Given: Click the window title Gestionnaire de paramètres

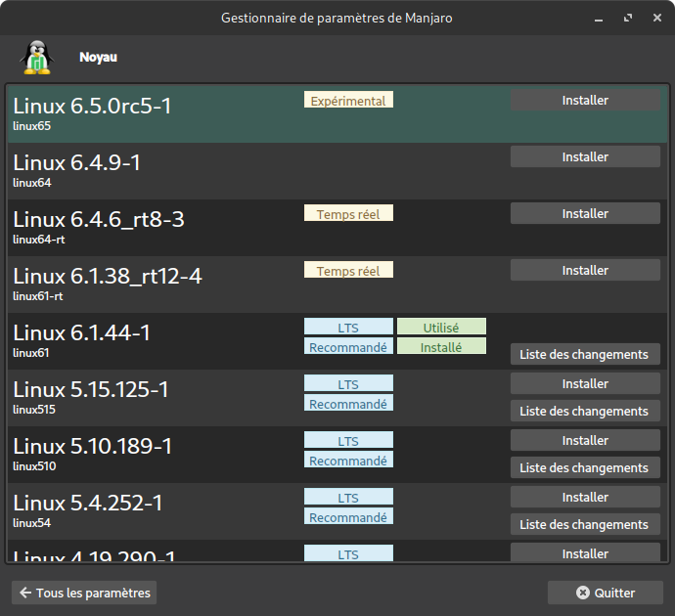Looking at the screenshot, I should point(337,18).
